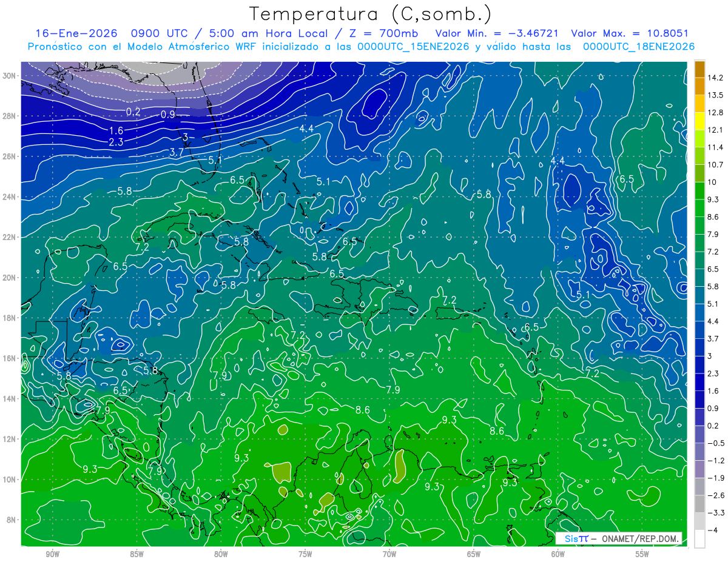Click the latitude axis label "30N"
Image resolution: width=728 pixels, height=562 pixels.
pos(10,76)
